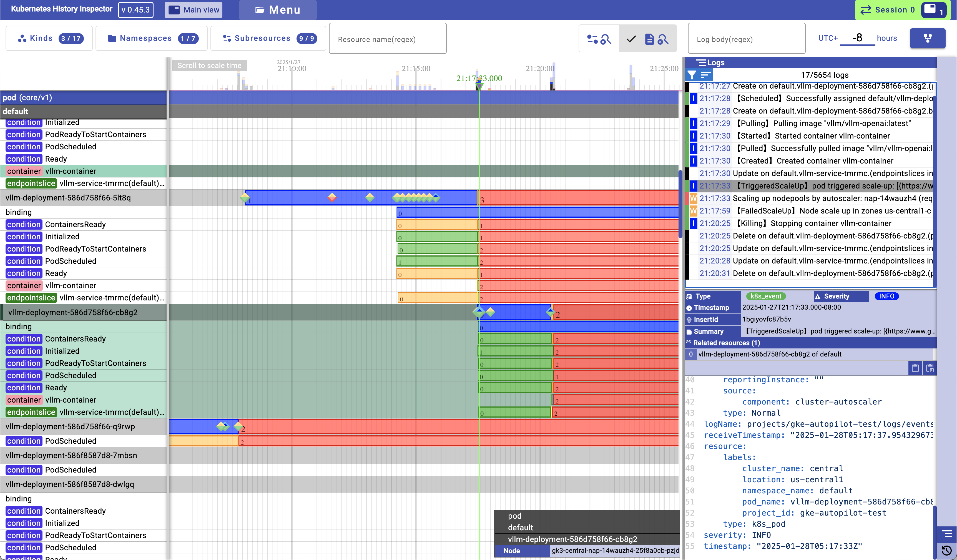
Task: Select the vllm-deployment-586f8587d8-7mbsn timeline row
Action: (x=83, y=456)
